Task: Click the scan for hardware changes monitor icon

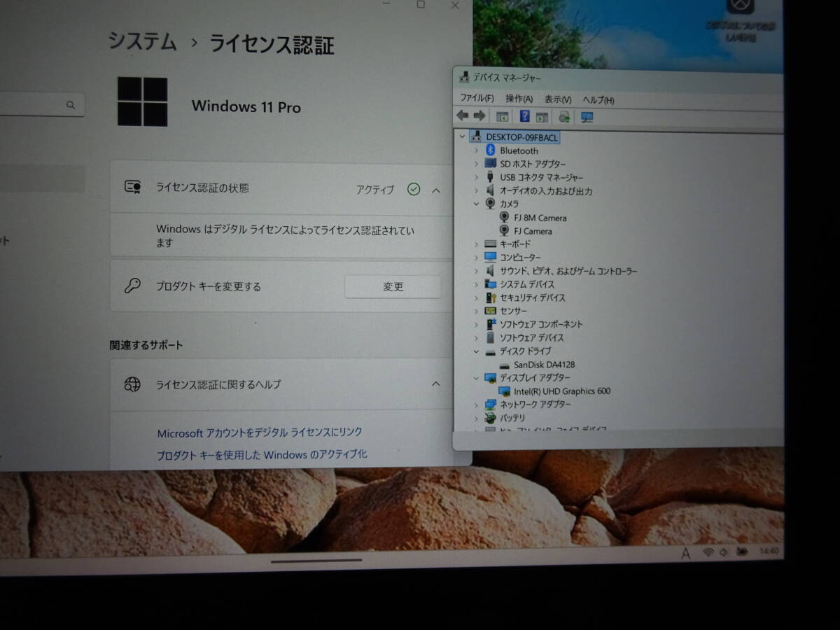Action: [587, 117]
